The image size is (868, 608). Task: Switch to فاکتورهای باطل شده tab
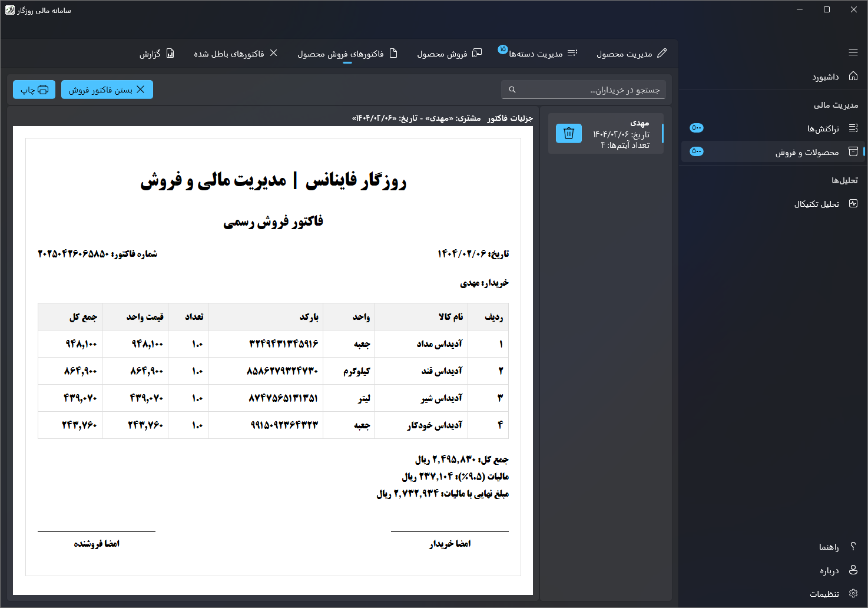[236, 54]
